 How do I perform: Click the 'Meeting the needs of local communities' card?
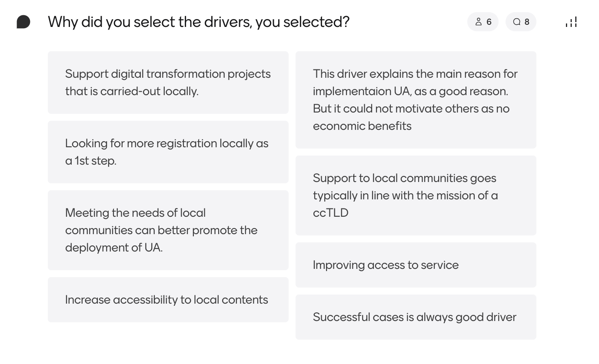coord(168,230)
